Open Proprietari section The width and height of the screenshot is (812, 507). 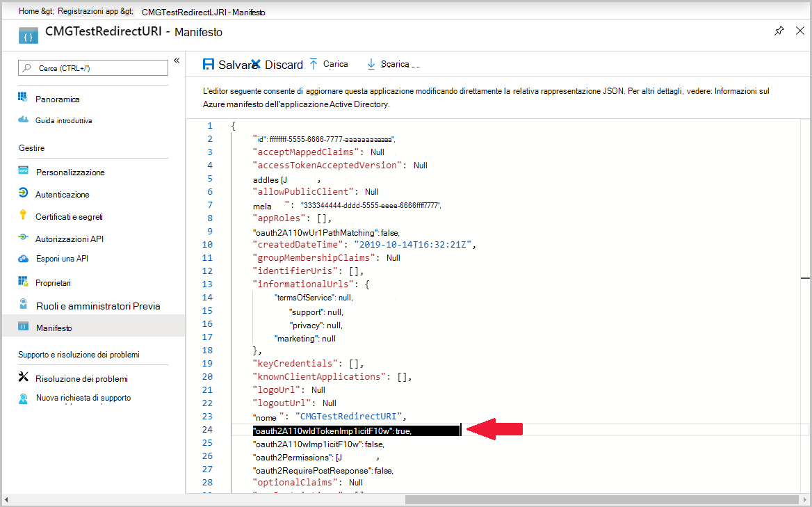(53, 283)
